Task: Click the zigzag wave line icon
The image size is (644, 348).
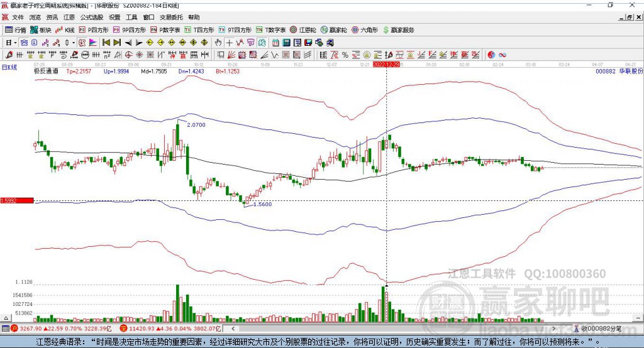Action: 274,55
